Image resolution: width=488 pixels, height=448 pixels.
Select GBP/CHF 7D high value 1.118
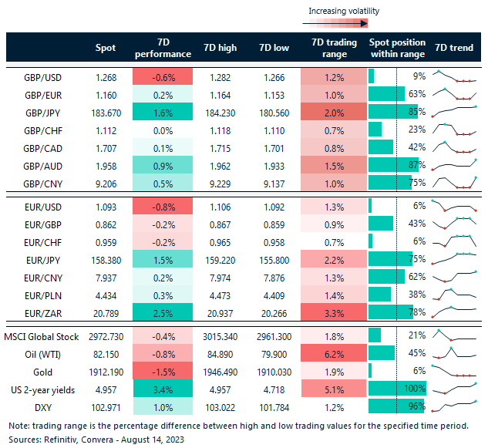(220, 131)
